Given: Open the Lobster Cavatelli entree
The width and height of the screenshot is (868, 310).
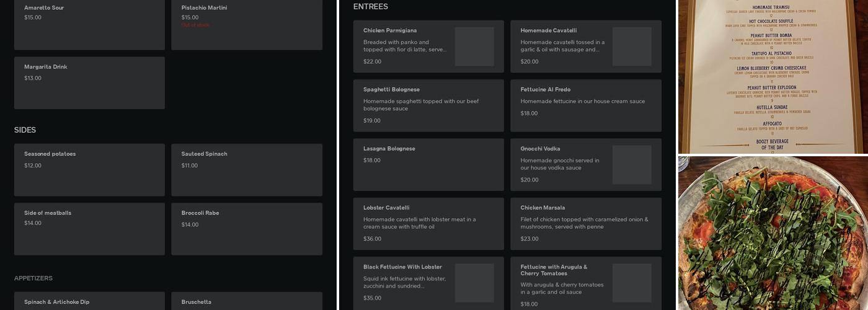Looking at the screenshot, I should [x=428, y=223].
